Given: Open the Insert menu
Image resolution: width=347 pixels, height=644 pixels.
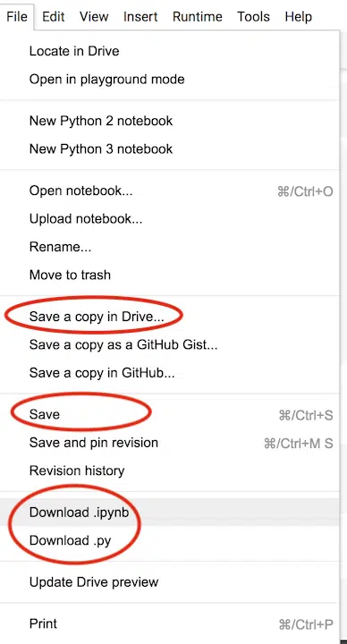Looking at the screenshot, I should tap(140, 16).
